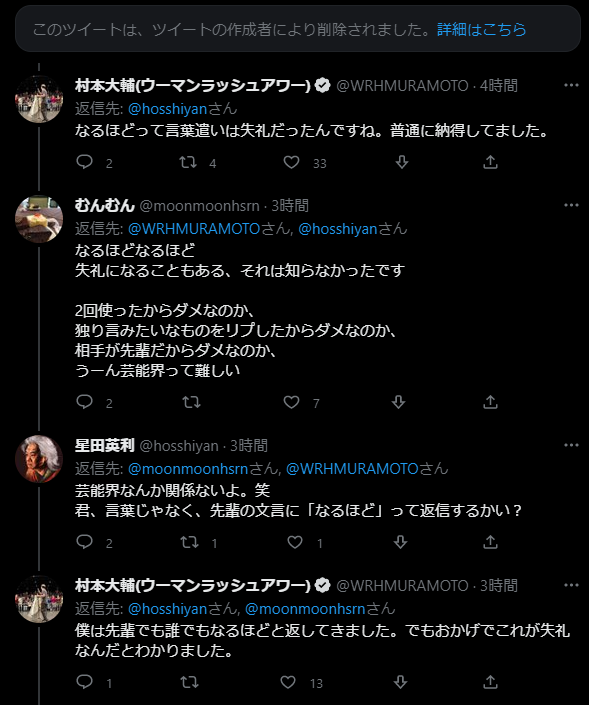Open more options menu on 星田英利's tweet
This screenshot has width=589, height=705.
[571, 445]
